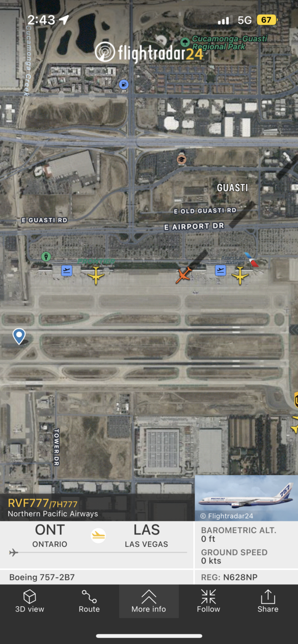Tap the blue gas station marker

(x=123, y=84)
